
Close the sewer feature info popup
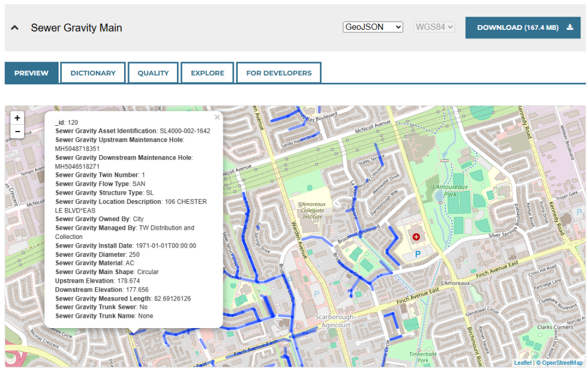point(217,117)
